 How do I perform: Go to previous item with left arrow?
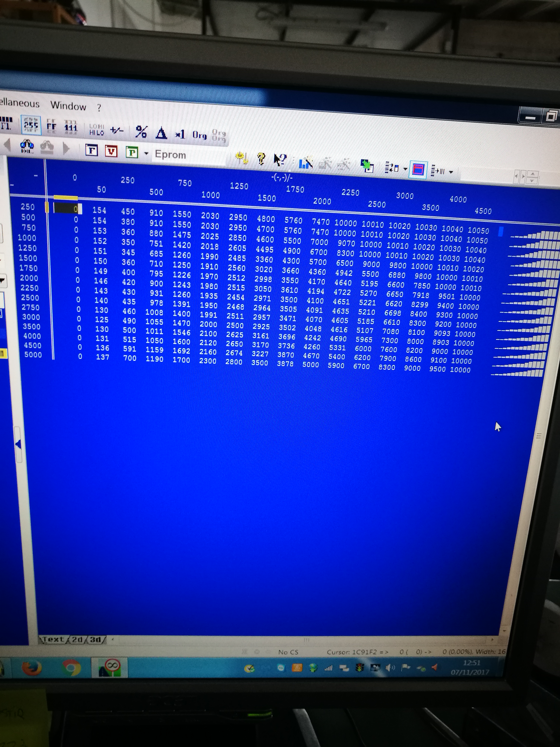pyautogui.click(x=7, y=145)
